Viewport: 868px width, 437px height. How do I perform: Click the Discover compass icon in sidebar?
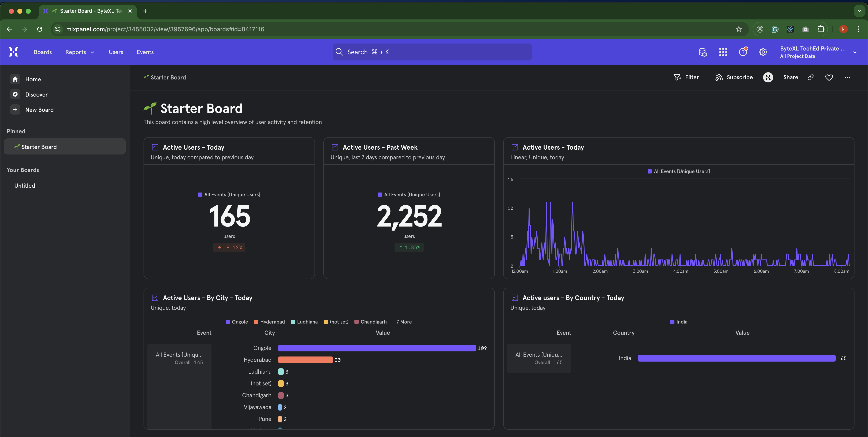click(x=15, y=94)
